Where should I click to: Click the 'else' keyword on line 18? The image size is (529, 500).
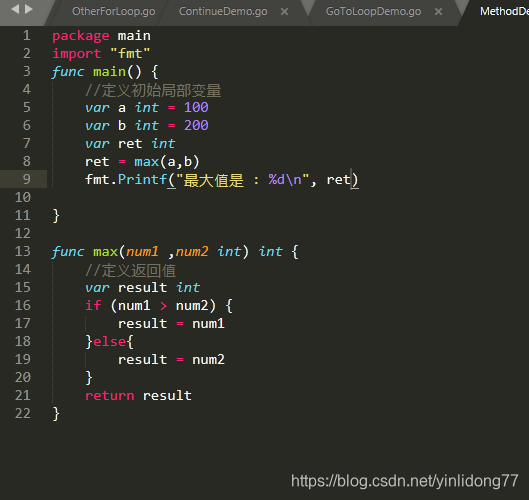click(110, 341)
